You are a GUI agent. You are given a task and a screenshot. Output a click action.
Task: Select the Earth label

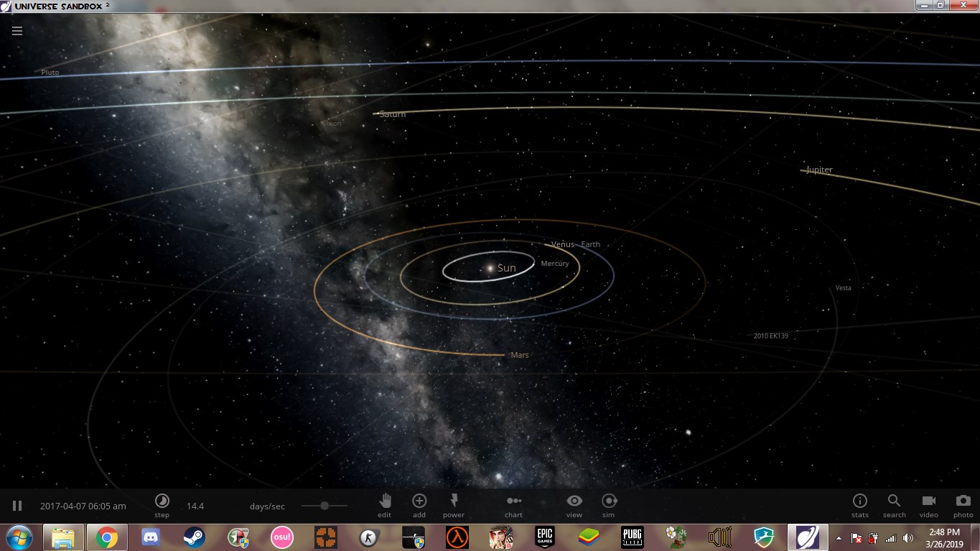[591, 244]
